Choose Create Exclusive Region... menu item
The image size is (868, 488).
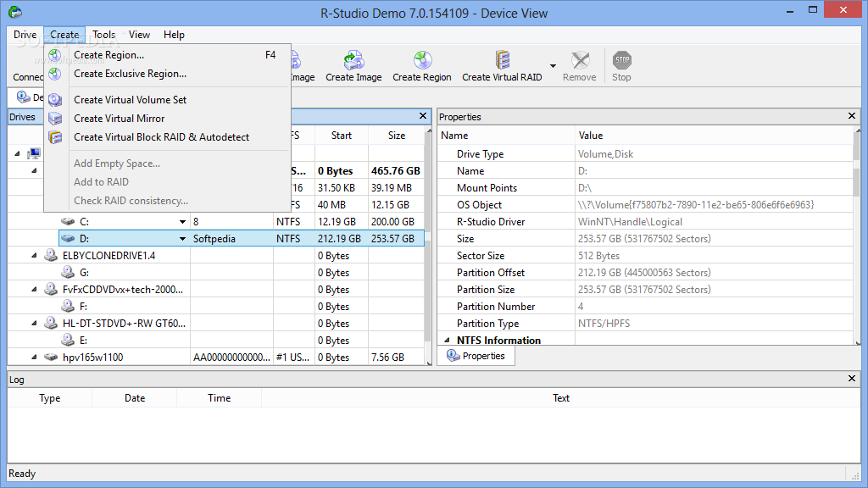pyautogui.click(x=167, y=74)
